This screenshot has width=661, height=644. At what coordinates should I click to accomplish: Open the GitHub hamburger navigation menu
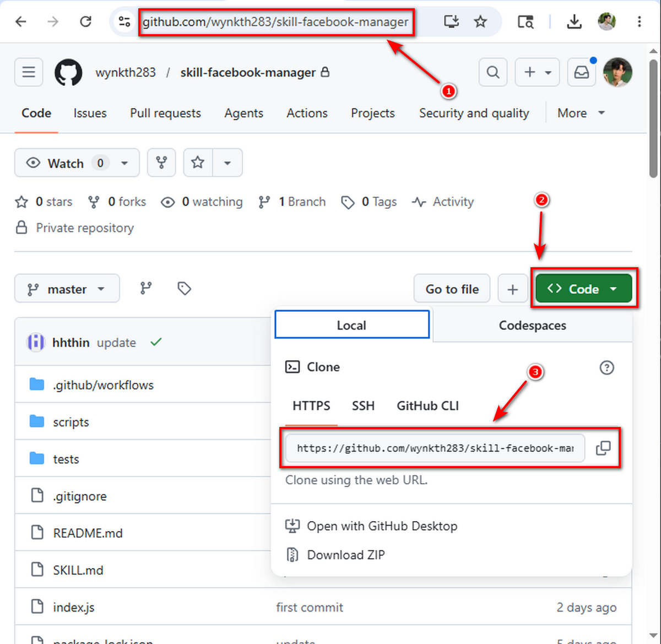[29, 72]
